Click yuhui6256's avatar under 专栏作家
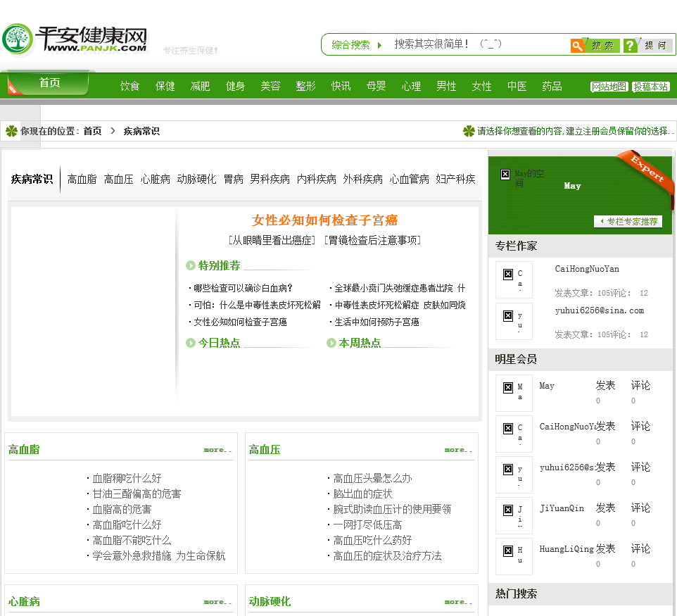Viewport: 677px width, 616px height. [514, 321]
